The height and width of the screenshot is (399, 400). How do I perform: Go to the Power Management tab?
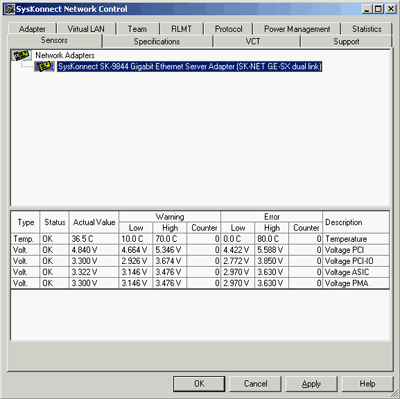tap(297, 29)
